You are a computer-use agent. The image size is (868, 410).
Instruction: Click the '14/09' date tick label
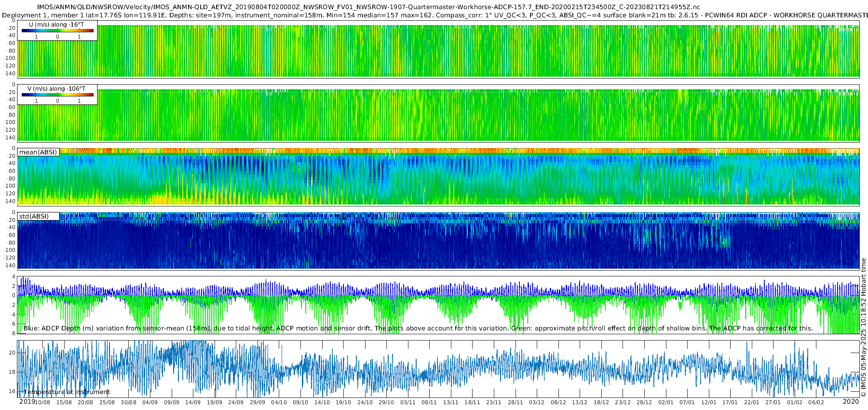(193, 402)
